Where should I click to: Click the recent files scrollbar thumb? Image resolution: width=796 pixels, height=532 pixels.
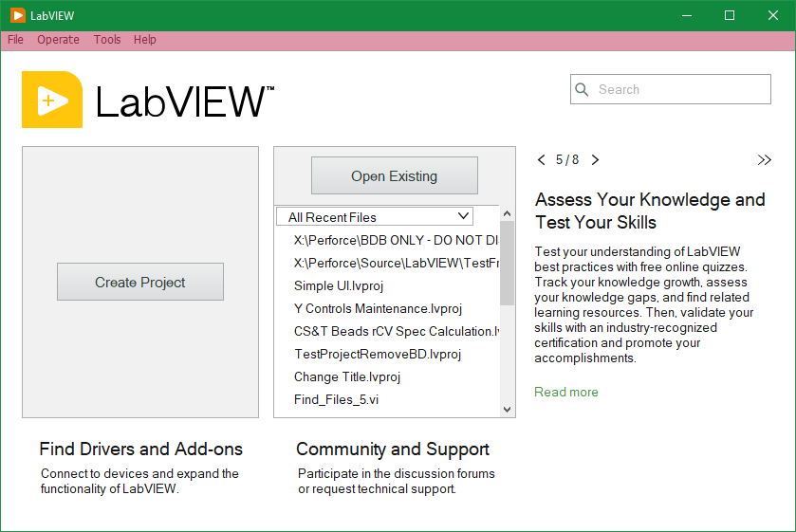507,263
